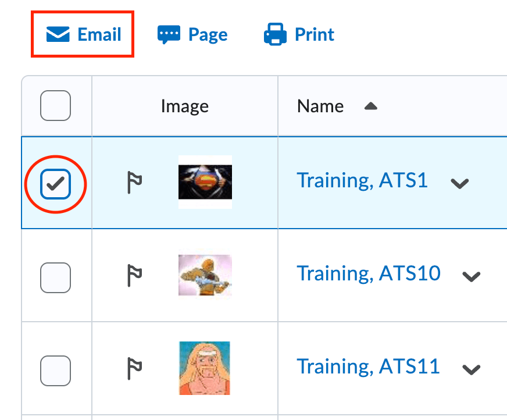The height and width of the screenshot is (420, 507).
Task: Flag the Training, ATS10 student
Action: [x=133, y=275]
